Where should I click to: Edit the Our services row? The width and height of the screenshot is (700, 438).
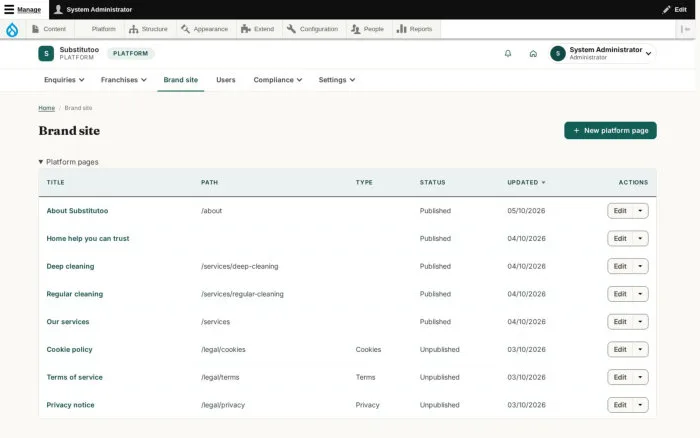click(x=620, y=321)
